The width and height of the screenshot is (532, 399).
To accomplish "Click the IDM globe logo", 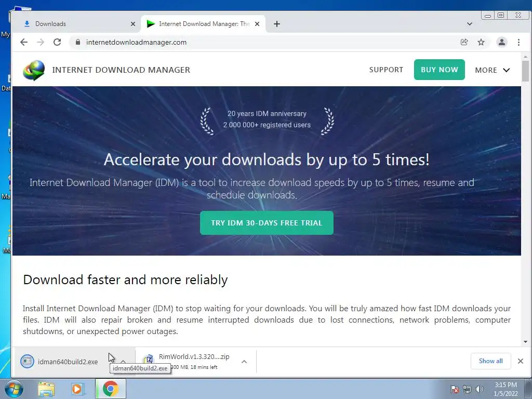I will click(x=34, y=70).
